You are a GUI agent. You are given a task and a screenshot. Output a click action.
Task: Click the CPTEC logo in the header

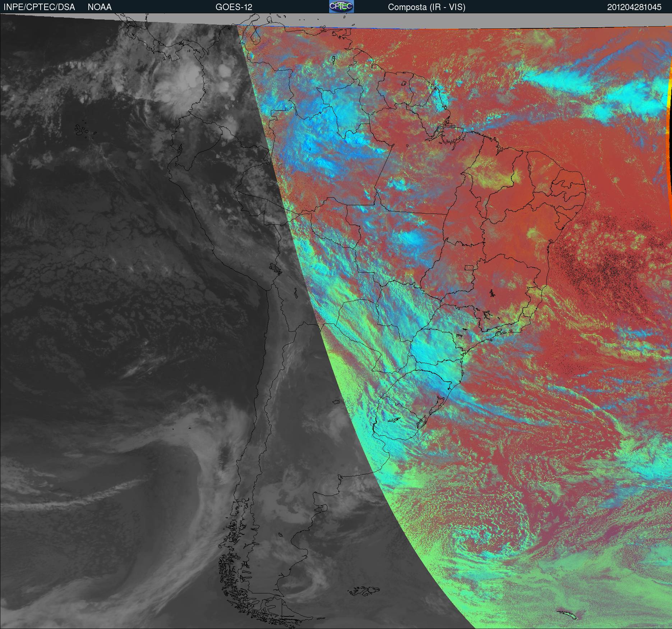click(341, 6)
